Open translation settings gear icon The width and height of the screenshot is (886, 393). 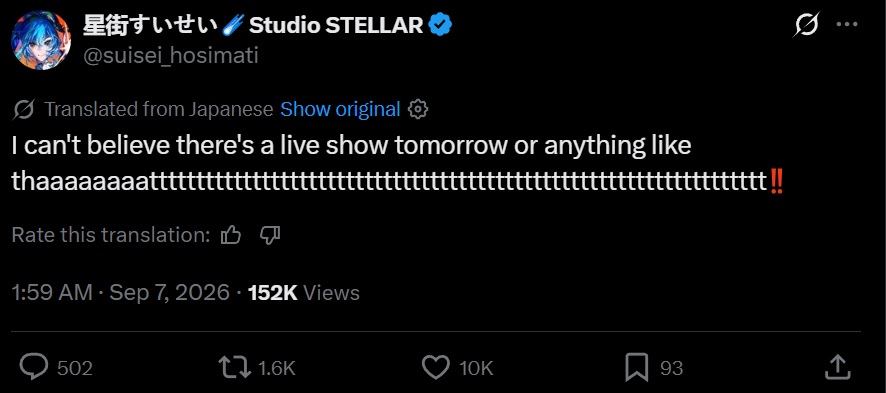coord(418,109)
